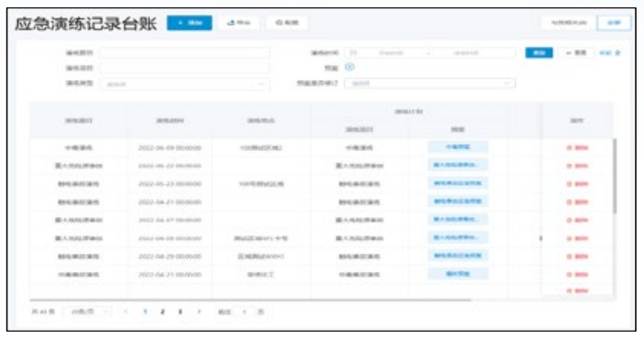Select the outlined tab at the top right

coord(614,23)
